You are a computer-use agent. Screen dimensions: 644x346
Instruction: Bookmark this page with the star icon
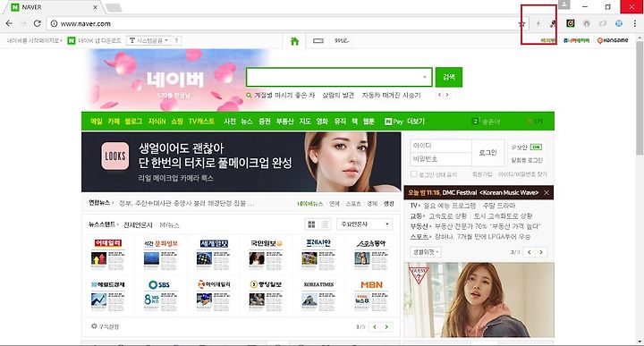(522, 24)
